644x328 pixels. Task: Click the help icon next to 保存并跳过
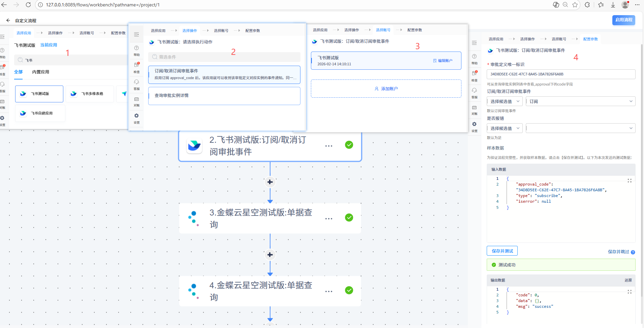[633, 252]
